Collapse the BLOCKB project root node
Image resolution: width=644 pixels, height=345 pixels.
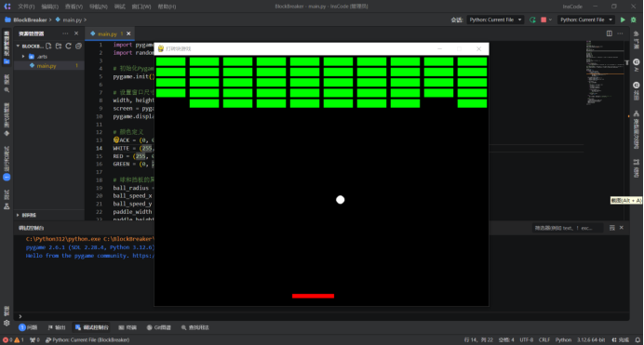click(x=18, y=46)
